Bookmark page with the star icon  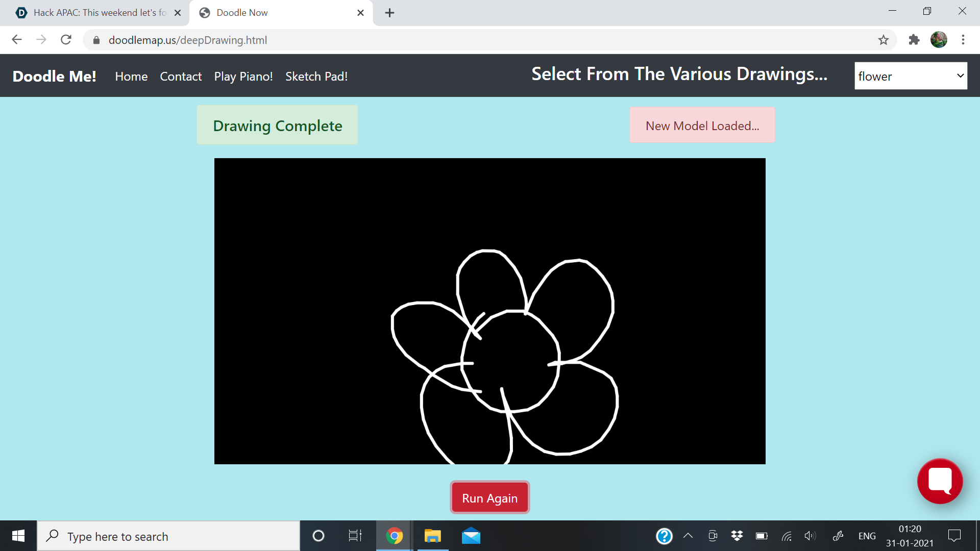click(x=884, y=40)
